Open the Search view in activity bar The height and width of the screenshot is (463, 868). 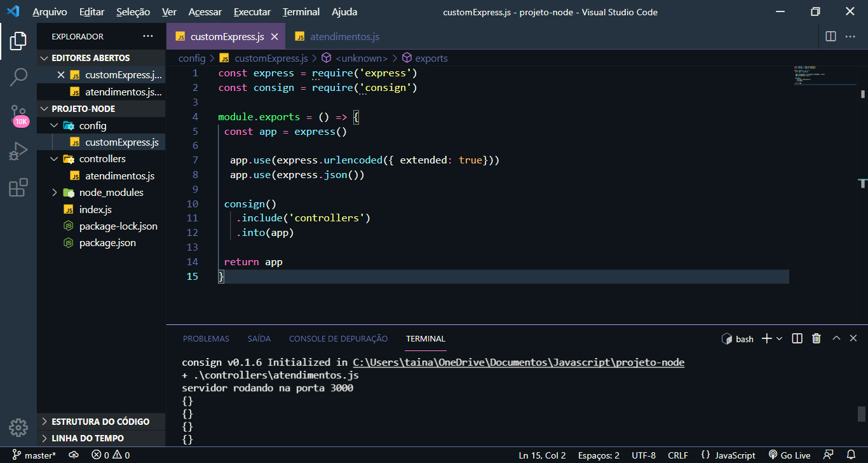18,78
